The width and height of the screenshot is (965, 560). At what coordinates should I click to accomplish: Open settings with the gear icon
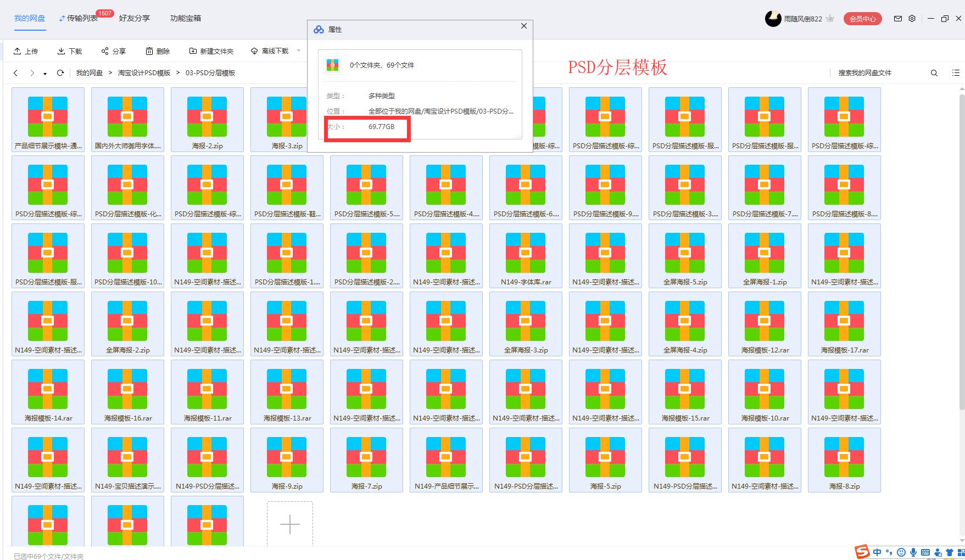pyautogui.click(x=912, y=18)
